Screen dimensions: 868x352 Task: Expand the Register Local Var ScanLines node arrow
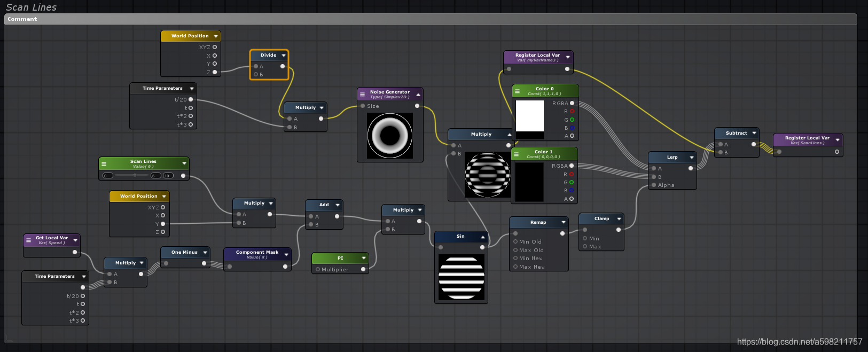(x=838, y=140)
